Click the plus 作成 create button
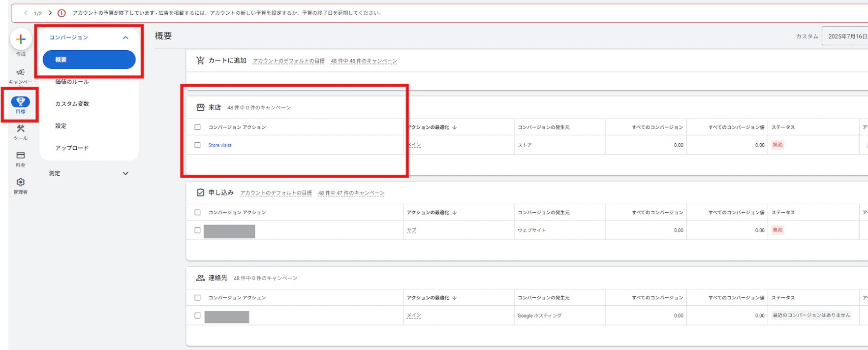 [21, 39]
